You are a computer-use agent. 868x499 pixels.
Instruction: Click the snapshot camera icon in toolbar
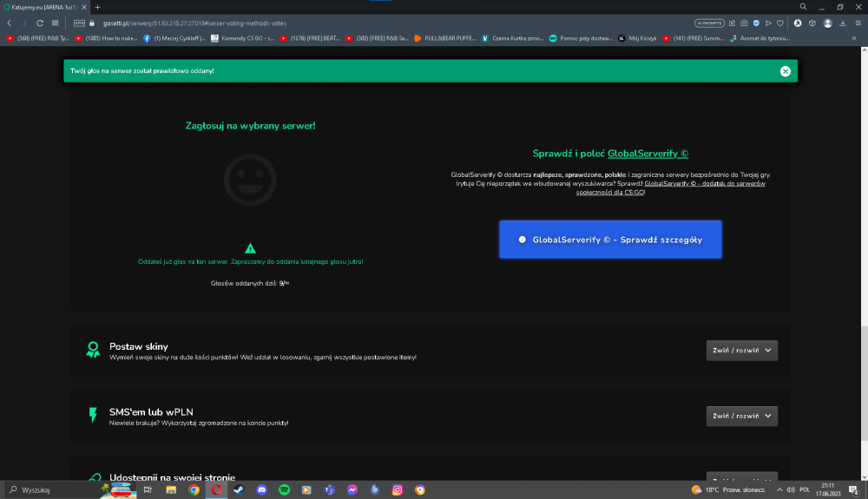pos(744,23)
